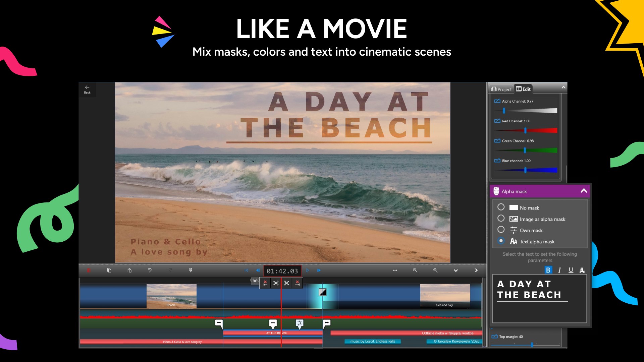The image size is (644, 362).
Task: Select the No mask radio option
Action: click(501, 207)
